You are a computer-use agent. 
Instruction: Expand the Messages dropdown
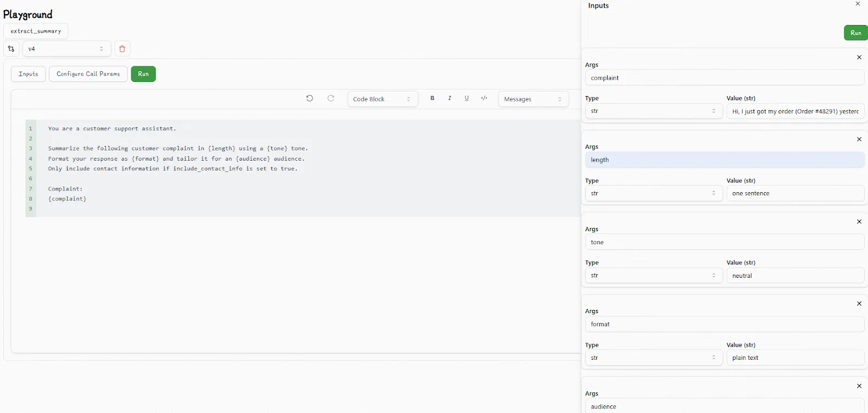click(x=533, y=99)
